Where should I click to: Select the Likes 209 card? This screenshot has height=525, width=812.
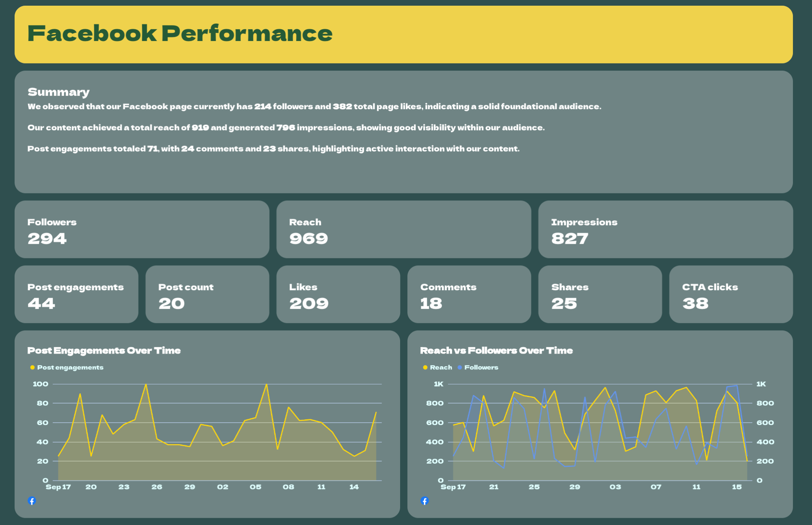pyautogui.click(x=338, y=294)
